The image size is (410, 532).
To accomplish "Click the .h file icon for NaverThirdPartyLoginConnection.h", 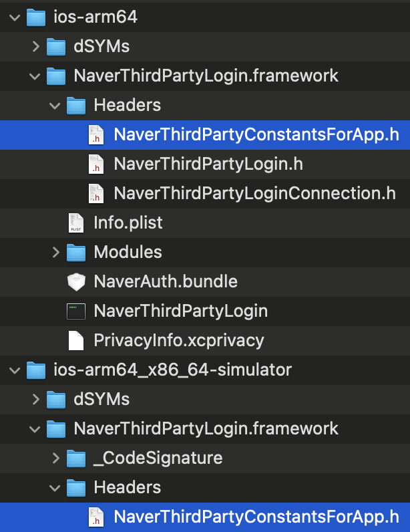I will pos(96,193).
